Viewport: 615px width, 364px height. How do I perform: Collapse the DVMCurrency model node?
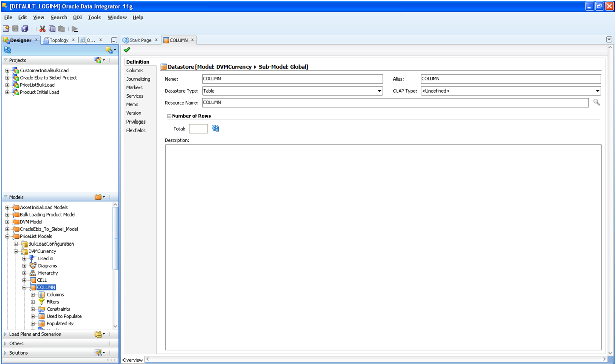click(x=16, y=251)
